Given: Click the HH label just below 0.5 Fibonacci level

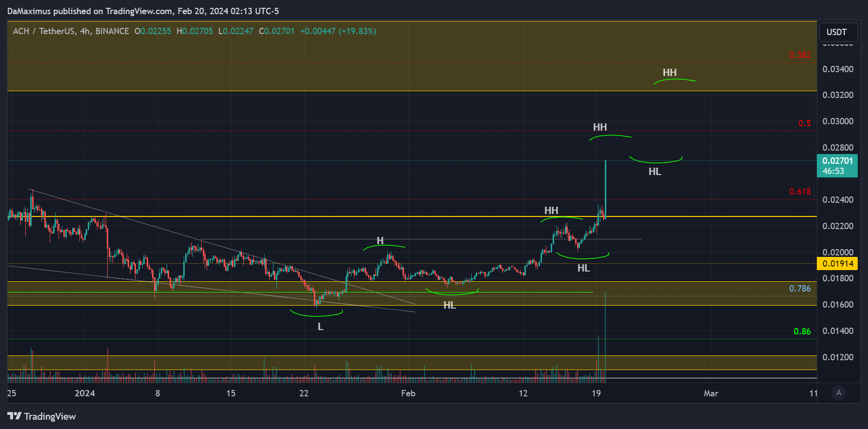Looking at the screenshot, I should pos(600,127).
